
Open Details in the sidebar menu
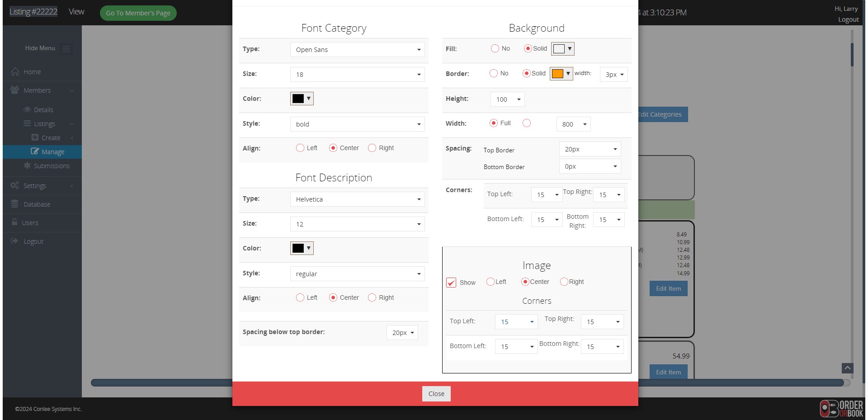(42, 110)
